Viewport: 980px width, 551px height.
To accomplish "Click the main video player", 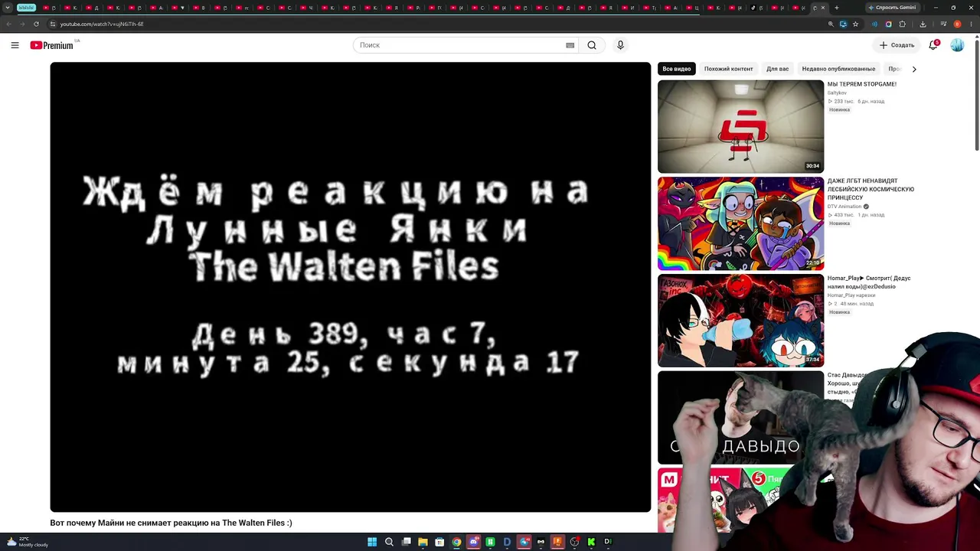I will [351, 287].
